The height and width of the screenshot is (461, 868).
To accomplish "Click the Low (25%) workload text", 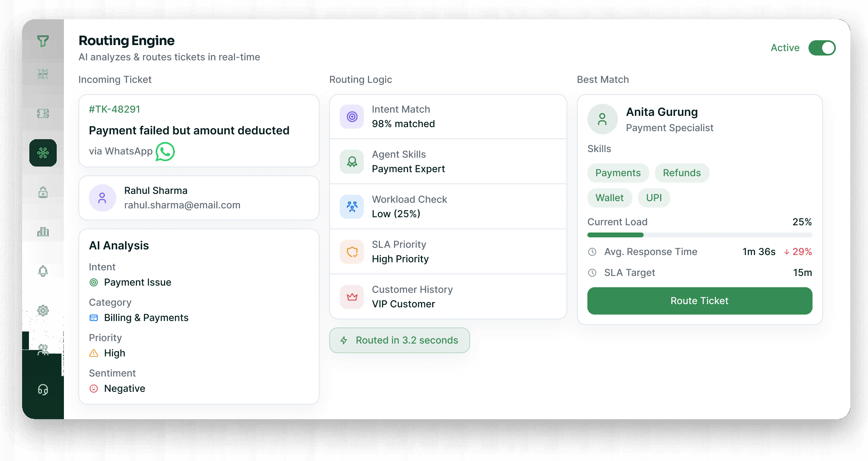I will pyautogui.click(x=396, y=214).
